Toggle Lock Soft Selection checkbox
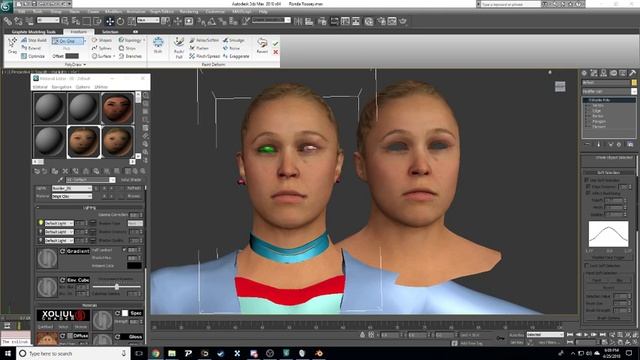The image size is (640, 360). [x=587, y=266]
